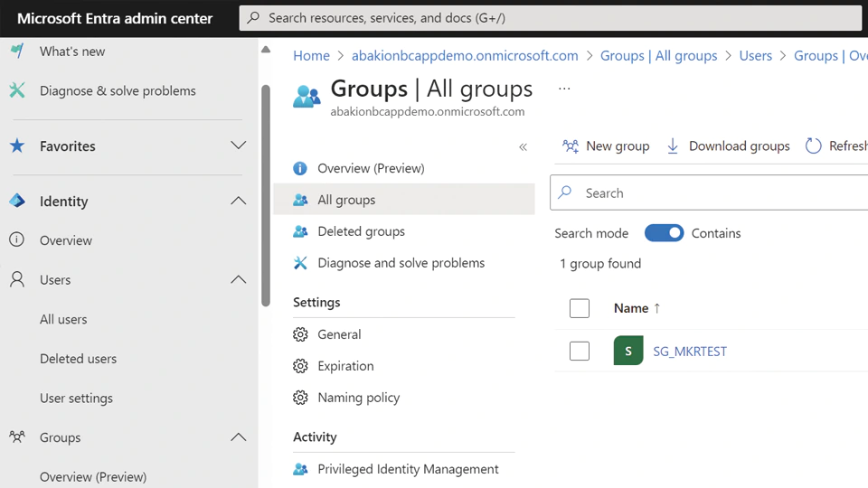
Task: Click the Refresh circular arrow icon
Action: click(813, 146)
